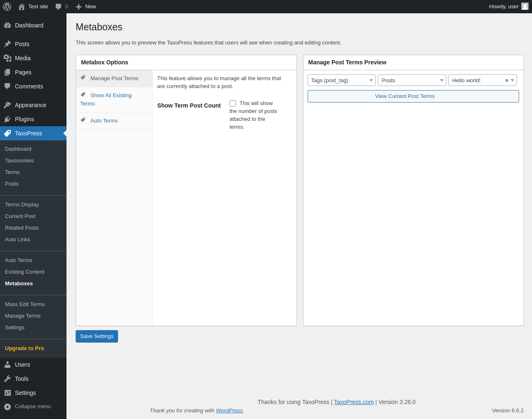Switch to the Show All Existing Terms tab
The image size is (532, 419).
pyautogui.click(x=111, y=96)
